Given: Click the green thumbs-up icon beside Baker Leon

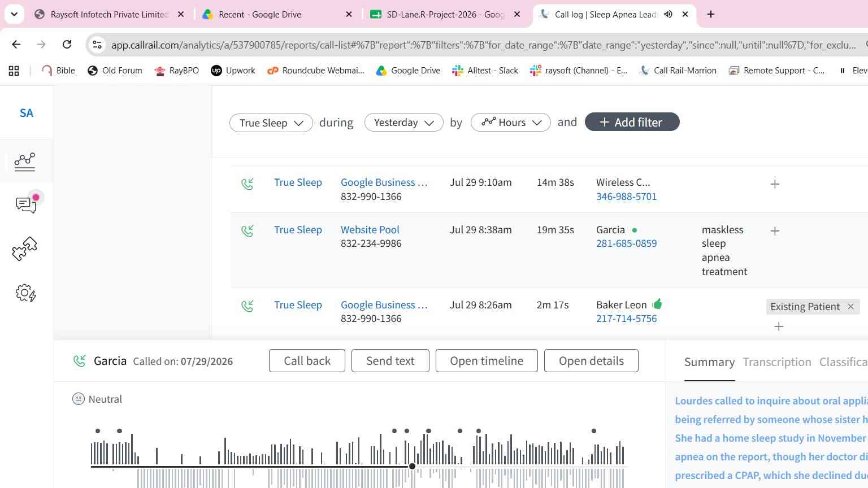Looking at the screenshot, I should tap(657, 304).
